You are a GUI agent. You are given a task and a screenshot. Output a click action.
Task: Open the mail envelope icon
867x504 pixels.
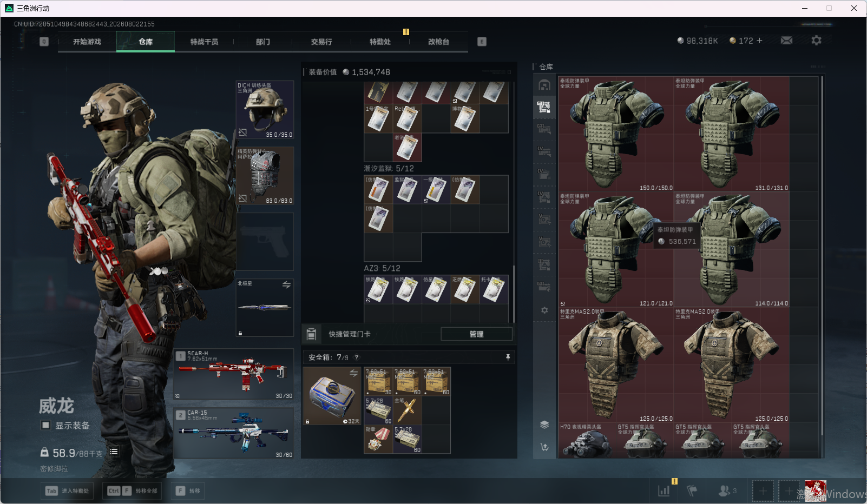coord(786,41)
